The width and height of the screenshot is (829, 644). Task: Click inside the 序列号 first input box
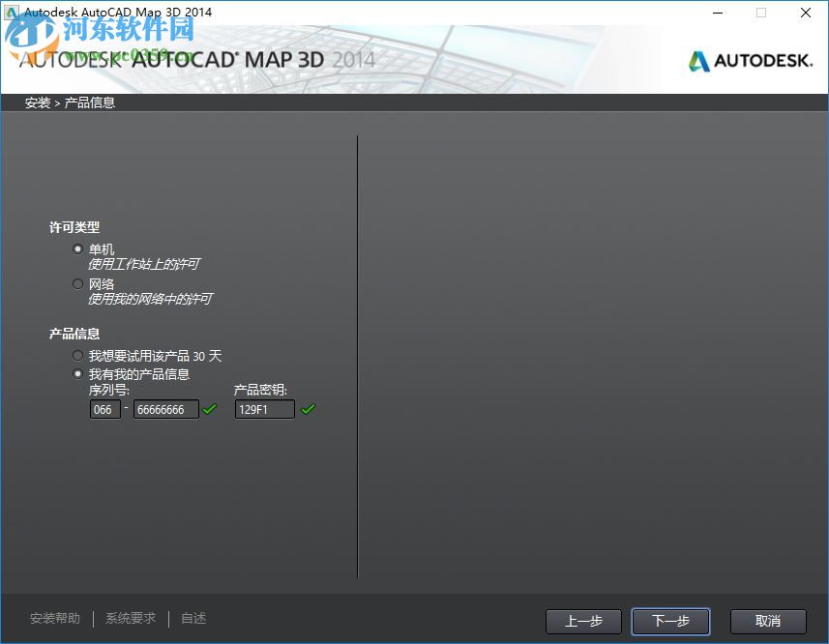point(104,409)
